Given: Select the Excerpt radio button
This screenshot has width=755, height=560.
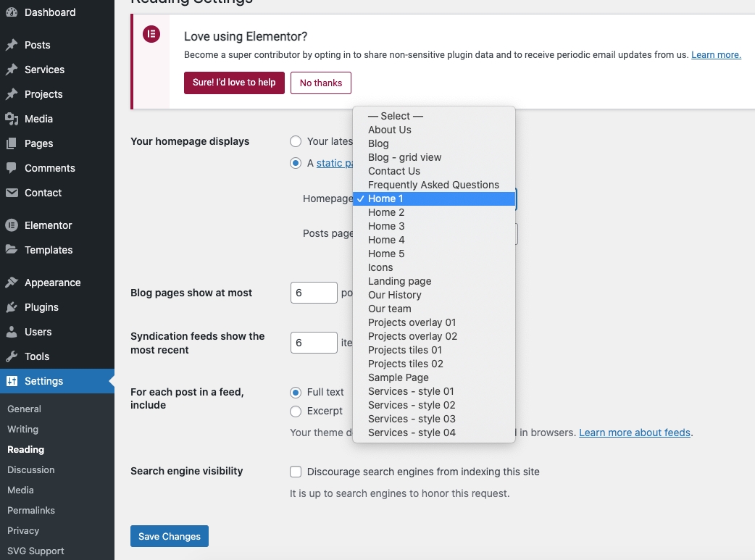Looking at the screenshot, I should [x=296, y=411].
